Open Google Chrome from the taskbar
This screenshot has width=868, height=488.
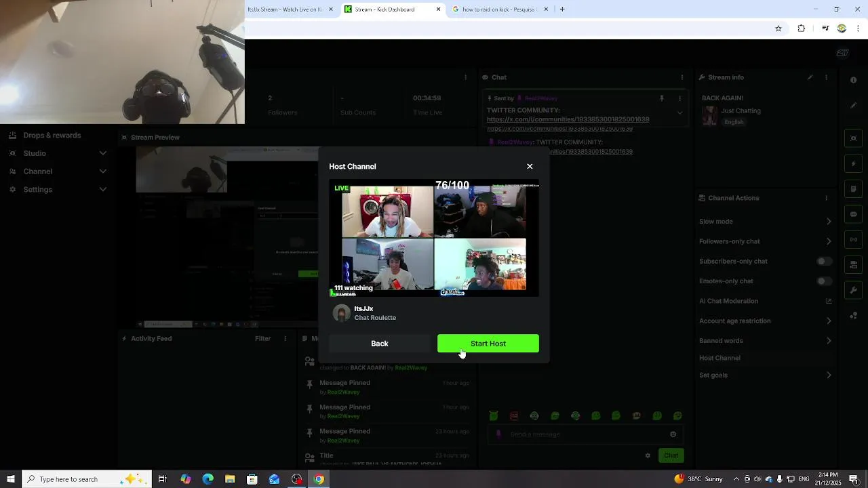(x=319, y=479)
